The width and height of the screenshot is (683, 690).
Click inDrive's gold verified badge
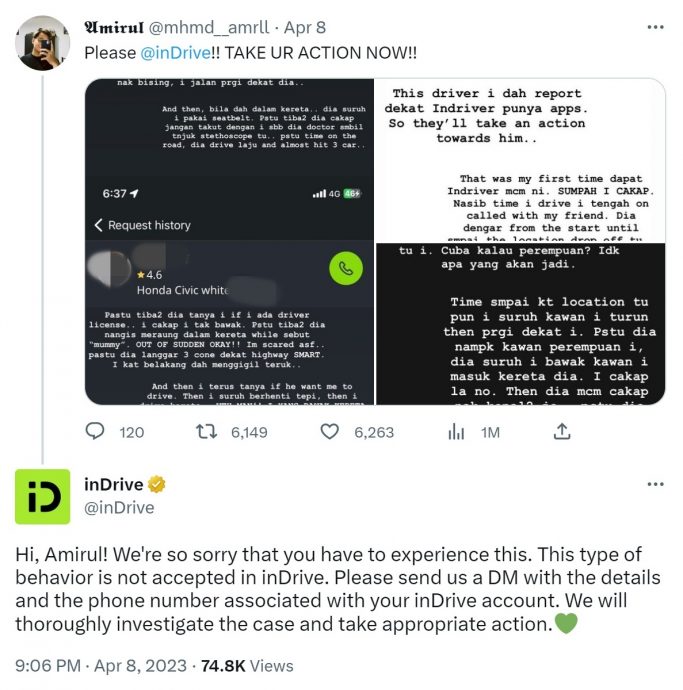click(x=158, y=485)
